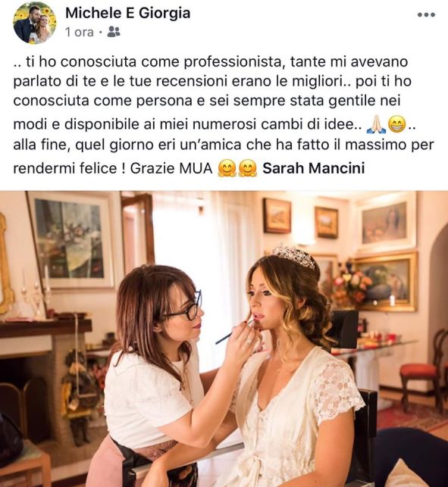Viewport: 448px width, 487px height.
Task: Click the gold-framed painting on right wall
Action: [x=386, y=282]
